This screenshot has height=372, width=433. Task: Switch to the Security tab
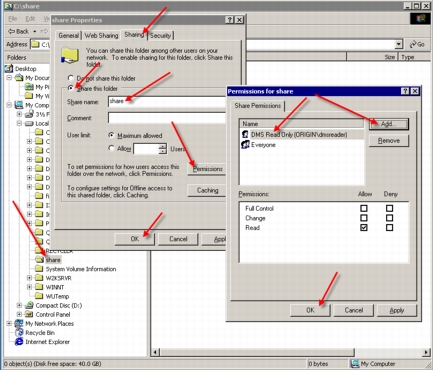(x=160, y=35)
